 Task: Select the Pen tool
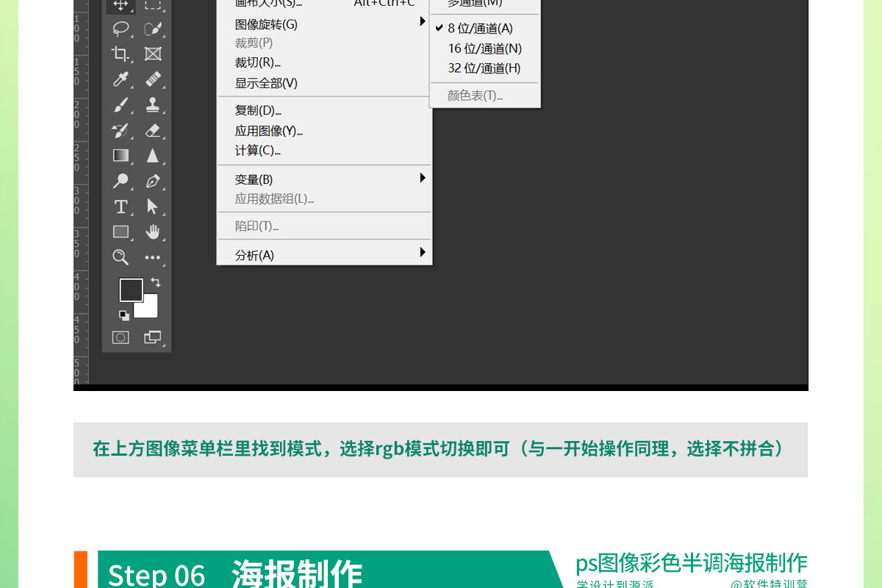point(152,181)
